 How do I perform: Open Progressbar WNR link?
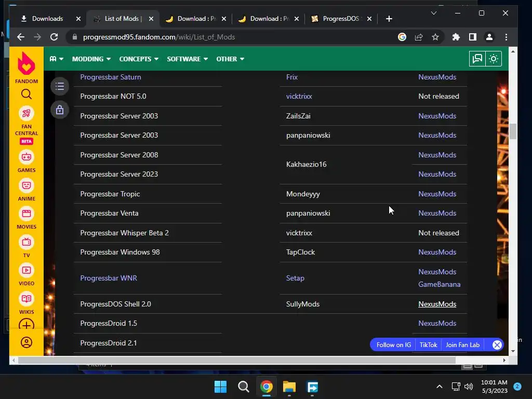click(109, 278)
